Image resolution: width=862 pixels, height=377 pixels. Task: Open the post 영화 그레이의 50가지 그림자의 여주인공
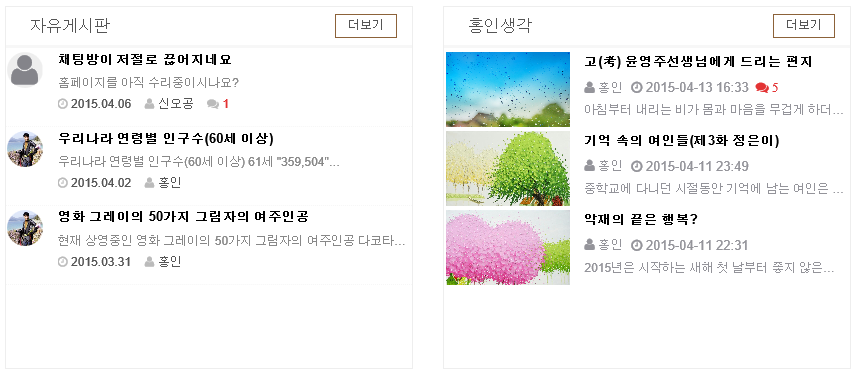tap(183, 217)
